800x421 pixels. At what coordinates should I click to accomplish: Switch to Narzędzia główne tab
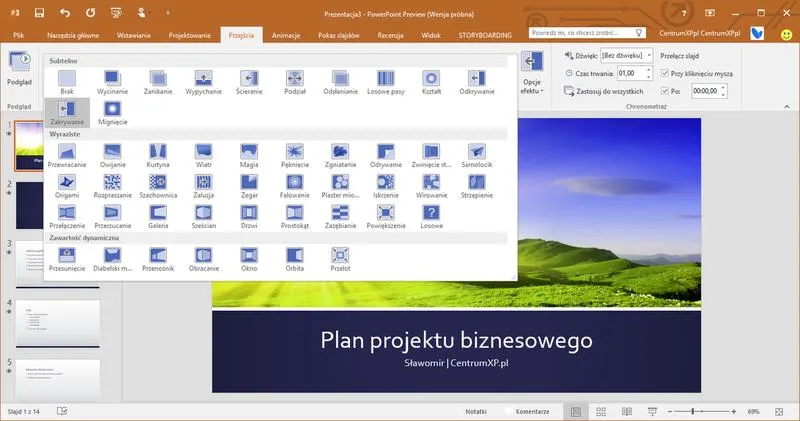(x=73, y=35)
